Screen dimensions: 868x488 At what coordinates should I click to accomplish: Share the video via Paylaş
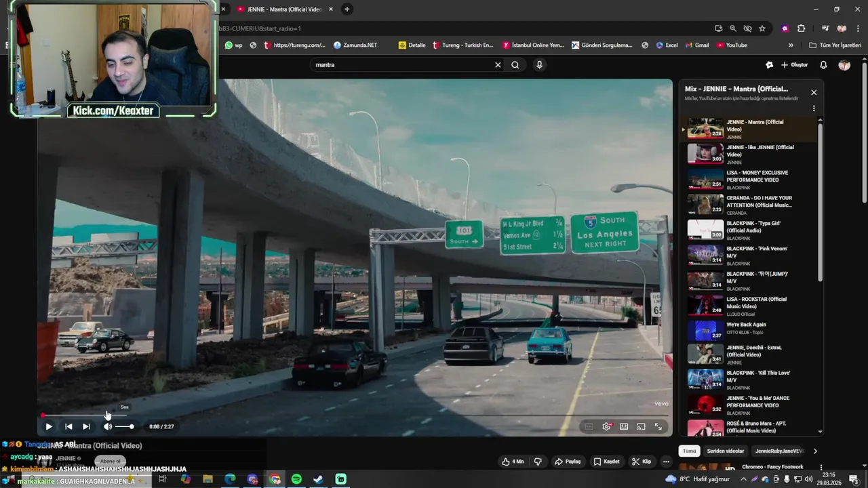pos(568,462)
